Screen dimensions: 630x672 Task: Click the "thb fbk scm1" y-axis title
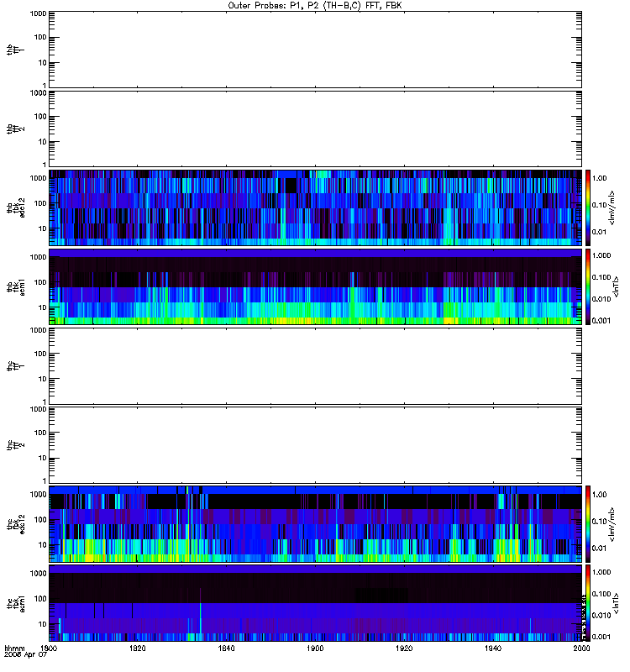[x=15, y=286]
